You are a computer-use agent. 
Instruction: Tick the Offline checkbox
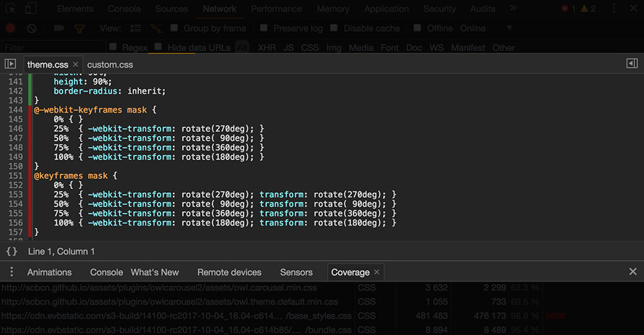click(417, 27)
